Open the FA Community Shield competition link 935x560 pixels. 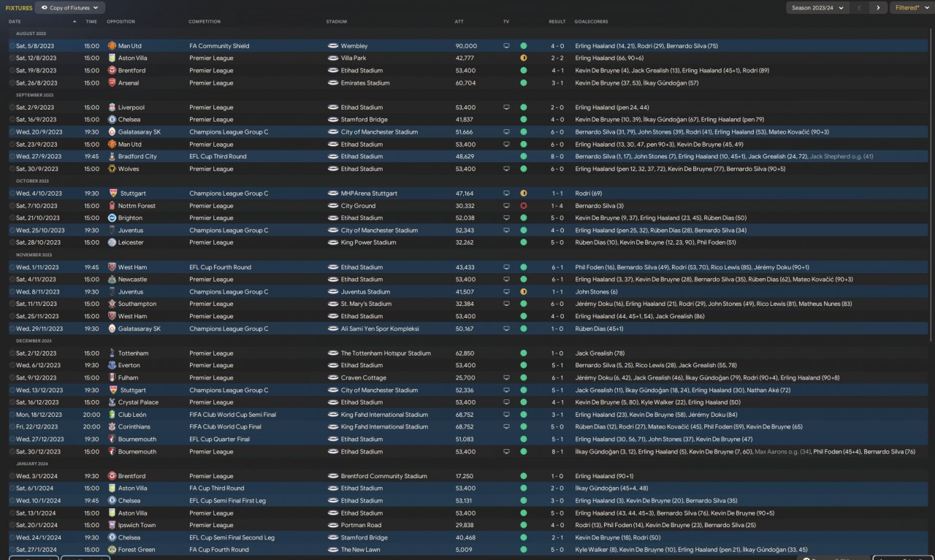(219, 46)
